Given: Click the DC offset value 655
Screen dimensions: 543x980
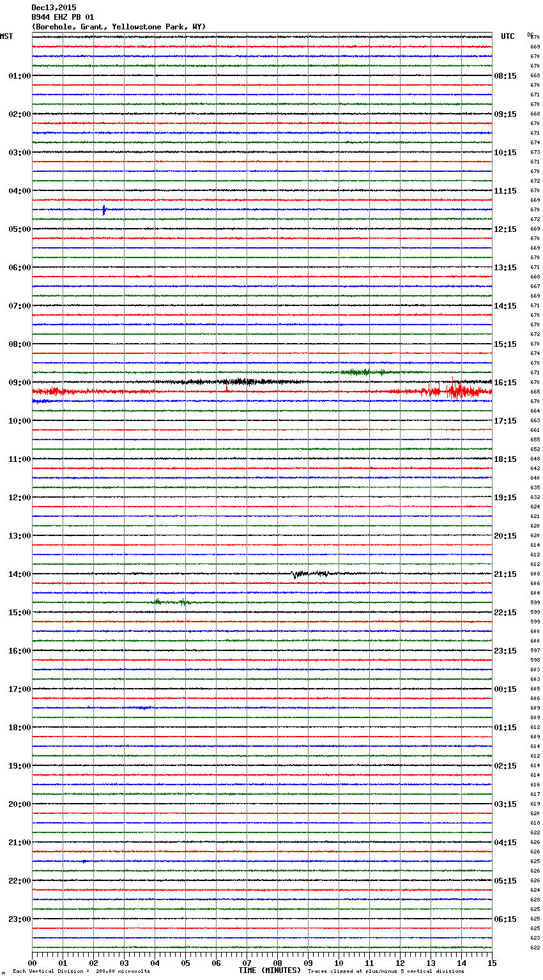Looking at the screenshot, I should point(535,440).
